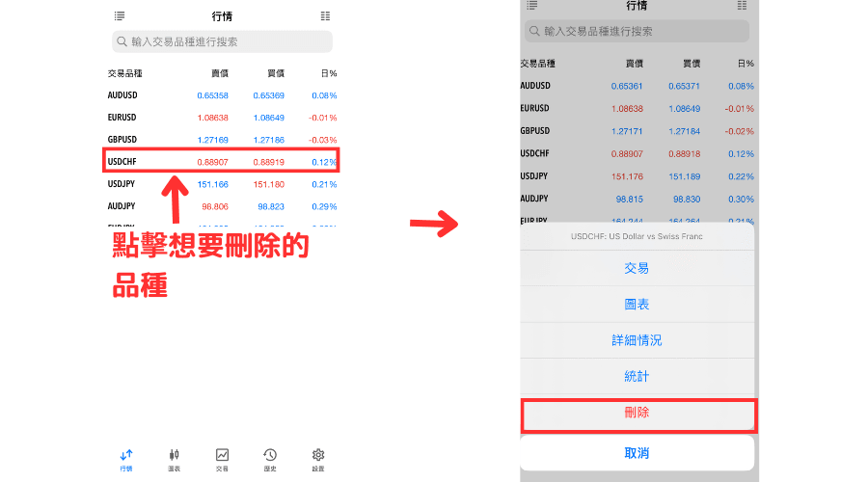Open the 圖表 chart tab in bottom bar
The image size is (868, 482).
point(175,459)
